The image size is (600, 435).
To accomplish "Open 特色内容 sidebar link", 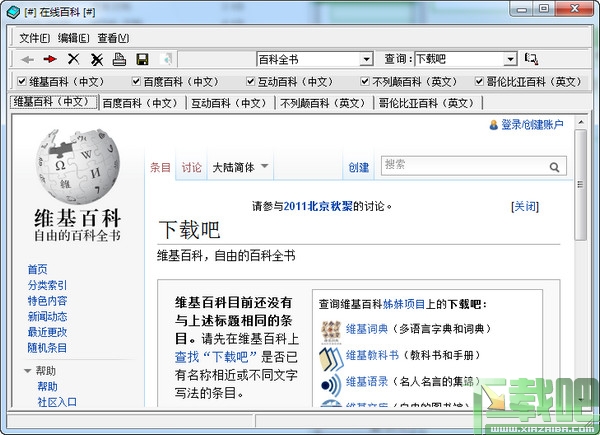I will [x=47, y=301].
